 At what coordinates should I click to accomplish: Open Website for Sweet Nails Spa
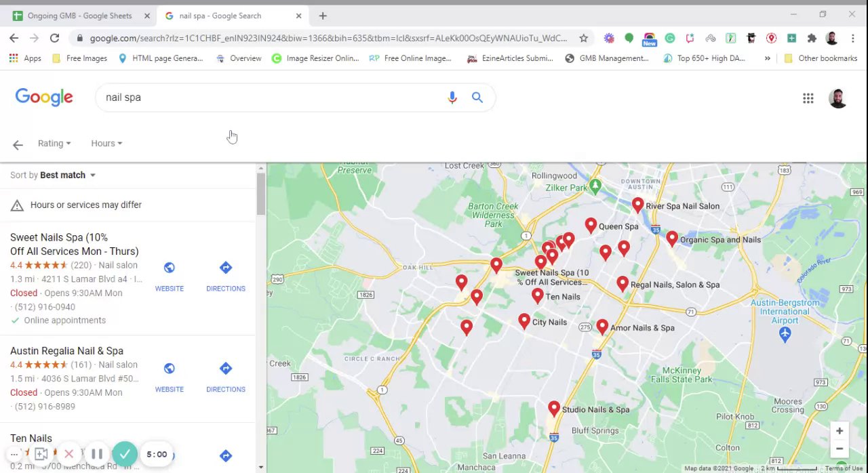coord(169,276)
